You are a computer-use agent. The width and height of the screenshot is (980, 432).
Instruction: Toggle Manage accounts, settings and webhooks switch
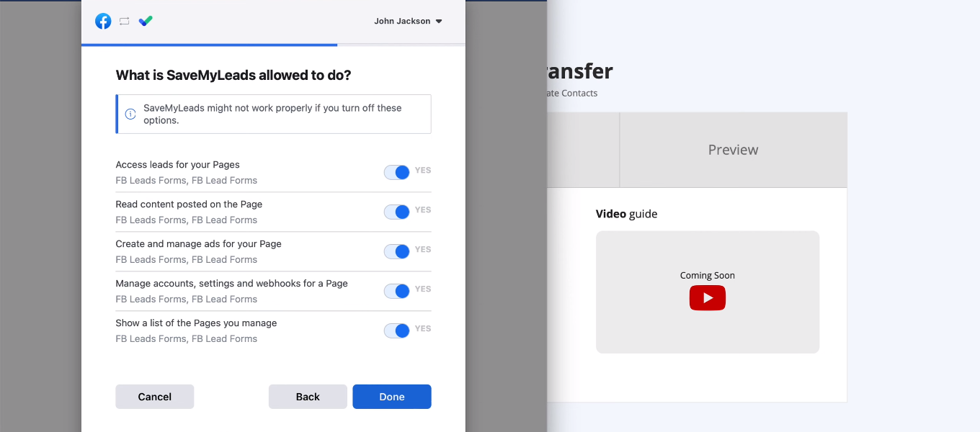(396, 291)
